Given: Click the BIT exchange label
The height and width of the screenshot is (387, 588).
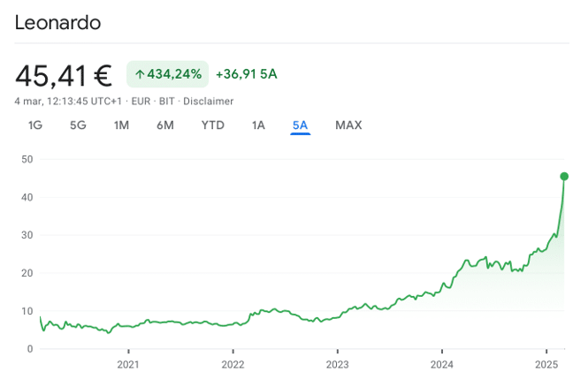Looking at the screenshot, I should (x=167, y=102).
